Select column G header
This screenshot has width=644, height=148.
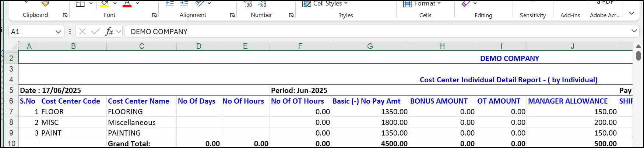click(370, 46)
